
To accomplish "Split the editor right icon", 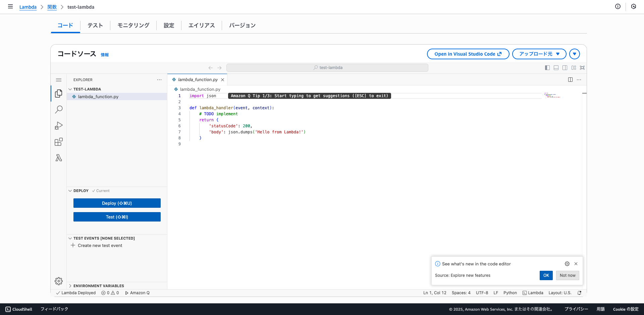I will click(570, 80).
